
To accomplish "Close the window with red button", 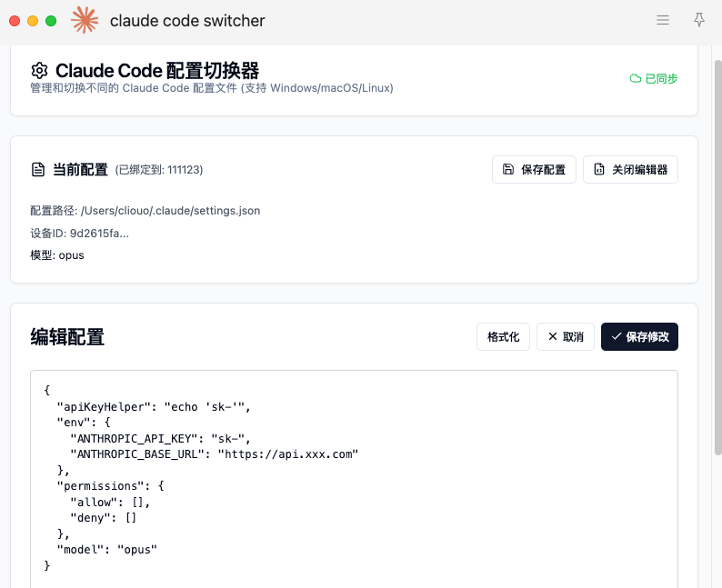I will pyautogui.click(x=15, y=21).
